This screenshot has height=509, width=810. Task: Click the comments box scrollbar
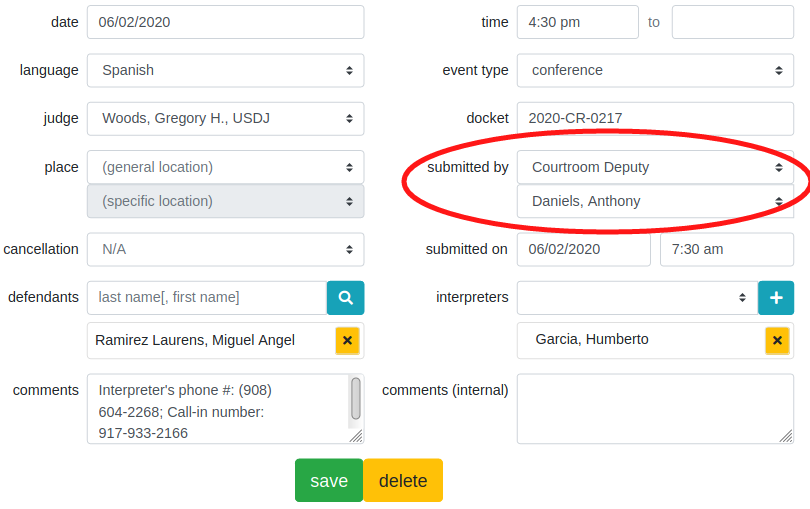[x=355, y=398]
